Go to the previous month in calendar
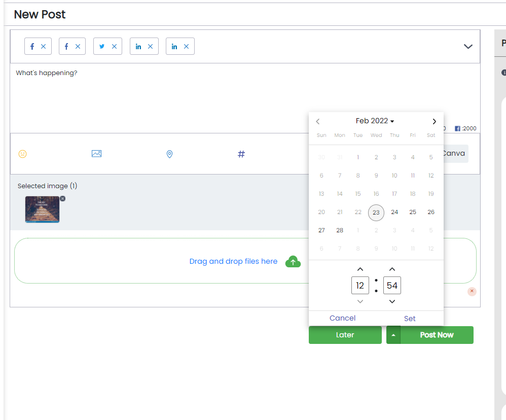The width and height of the screenshot is (506, 420). [318, 121]
